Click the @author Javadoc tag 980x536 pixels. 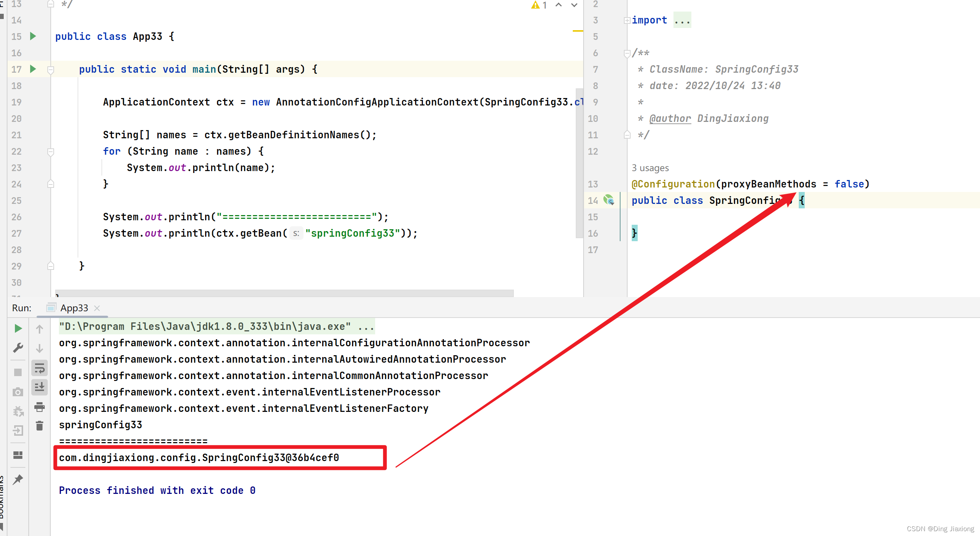coord(670,119)
